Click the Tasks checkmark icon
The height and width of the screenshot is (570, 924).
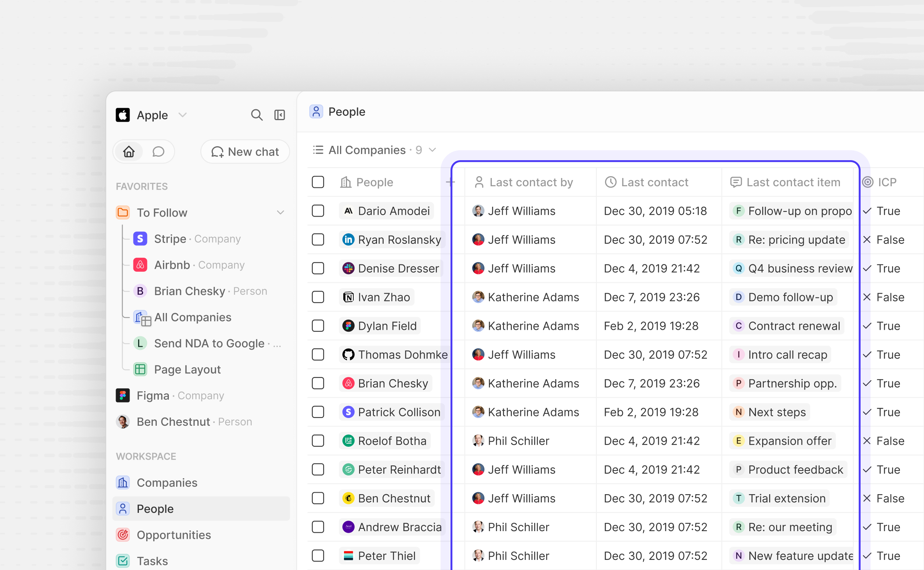tap(123, 561)
